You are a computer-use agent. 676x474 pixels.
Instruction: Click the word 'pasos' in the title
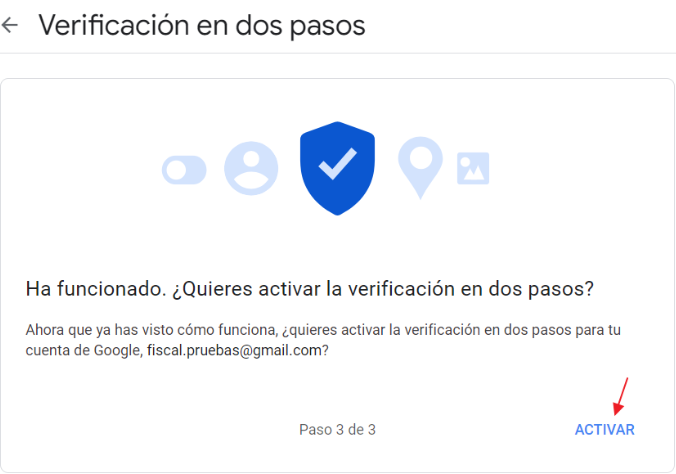pyautogui.click(x=327, y=26)
